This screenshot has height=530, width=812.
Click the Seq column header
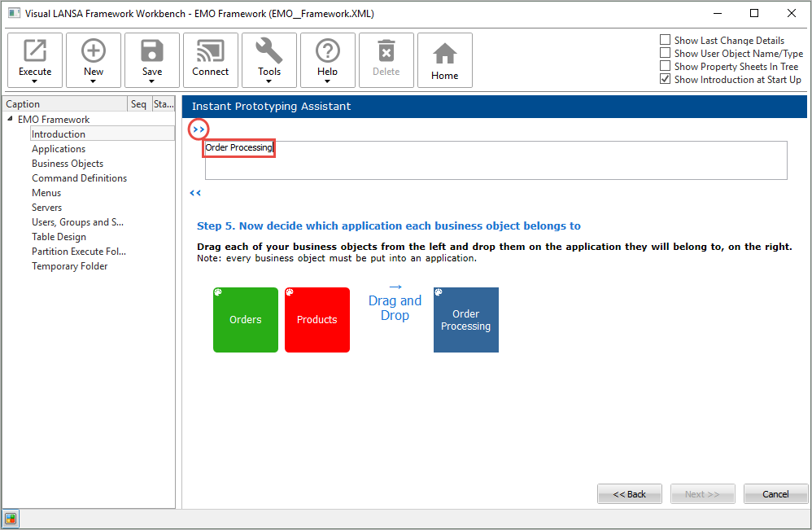(139, 103)
